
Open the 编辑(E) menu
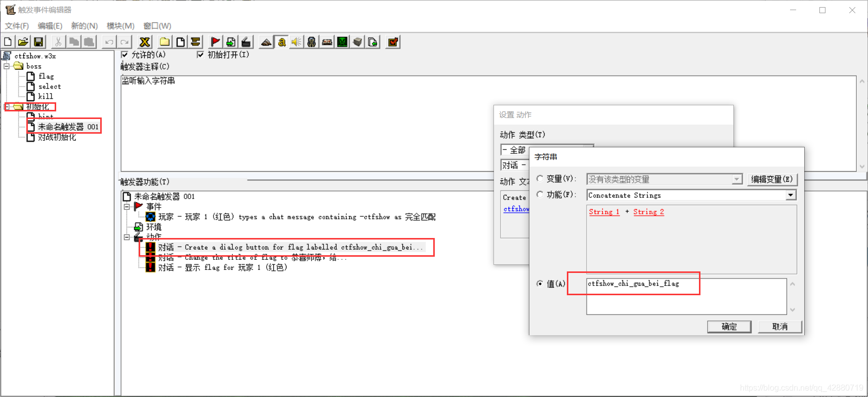click(50, 26)
